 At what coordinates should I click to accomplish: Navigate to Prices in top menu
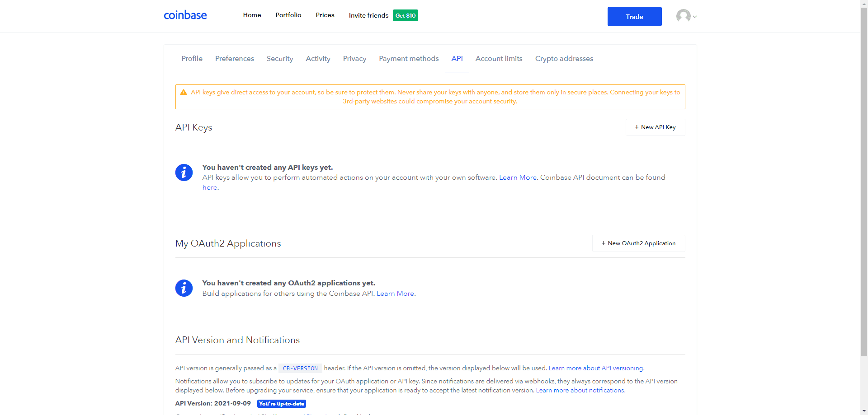[325, 15]
